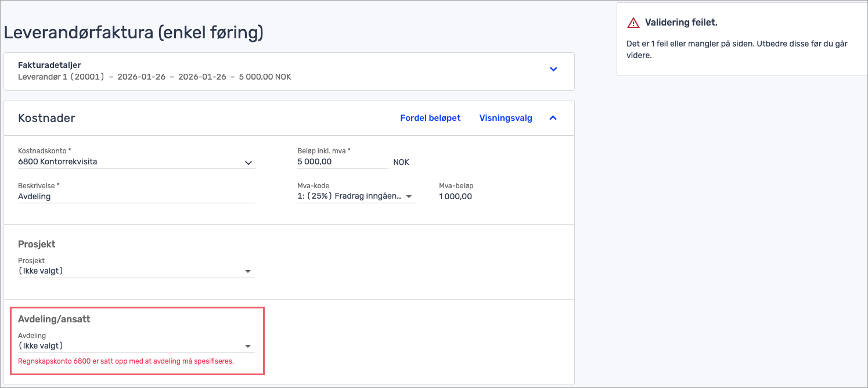Select the Mva-kode value text
This screenshot has width=868, height=388.
pyautogui.click(x=348, y=196)
